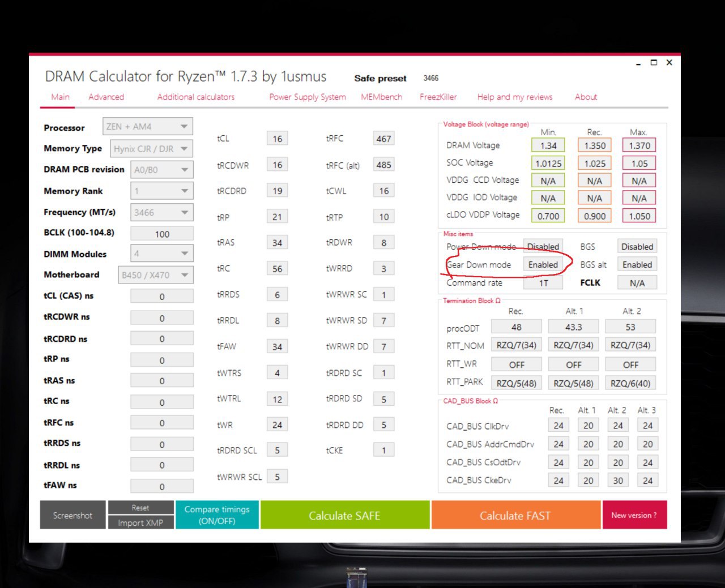
Task: Click the tRRDS ns input field
Action: [162, 444]
